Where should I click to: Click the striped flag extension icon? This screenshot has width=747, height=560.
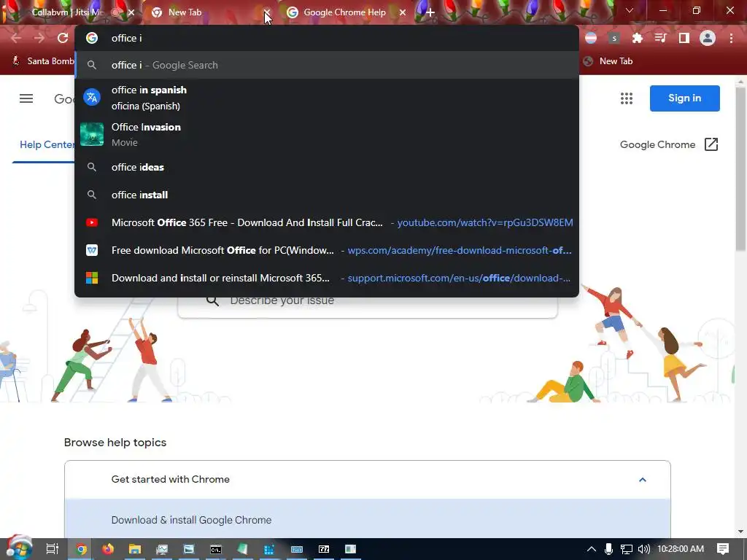point(591,38)
